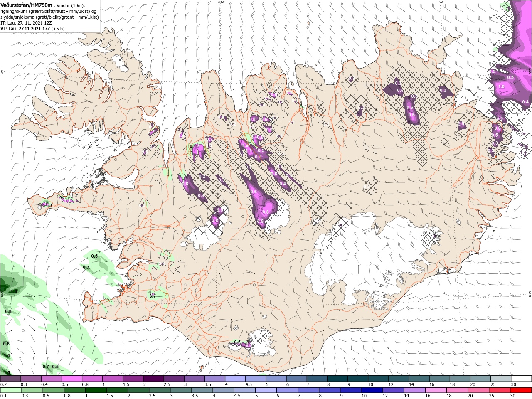Click the white 30 swatch in upper legend row
This screenshot has width=532, height=399.
pos(521,379)
